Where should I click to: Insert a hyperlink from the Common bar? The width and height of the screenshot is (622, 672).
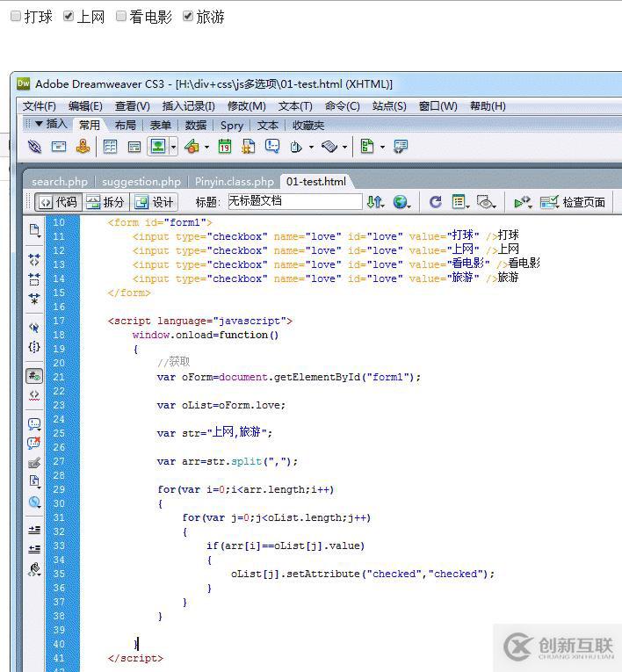pos(34,147)
